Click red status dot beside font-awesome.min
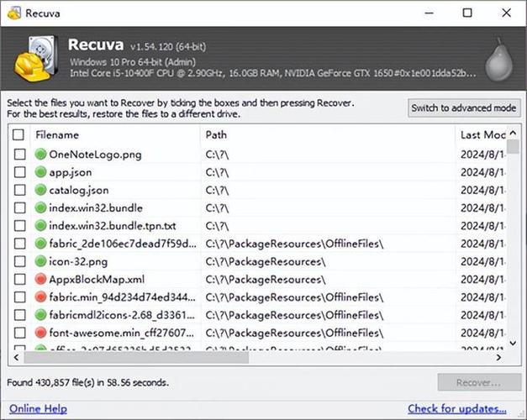The height and width of the screenshot is (420, 527). [x=40, y=333]
